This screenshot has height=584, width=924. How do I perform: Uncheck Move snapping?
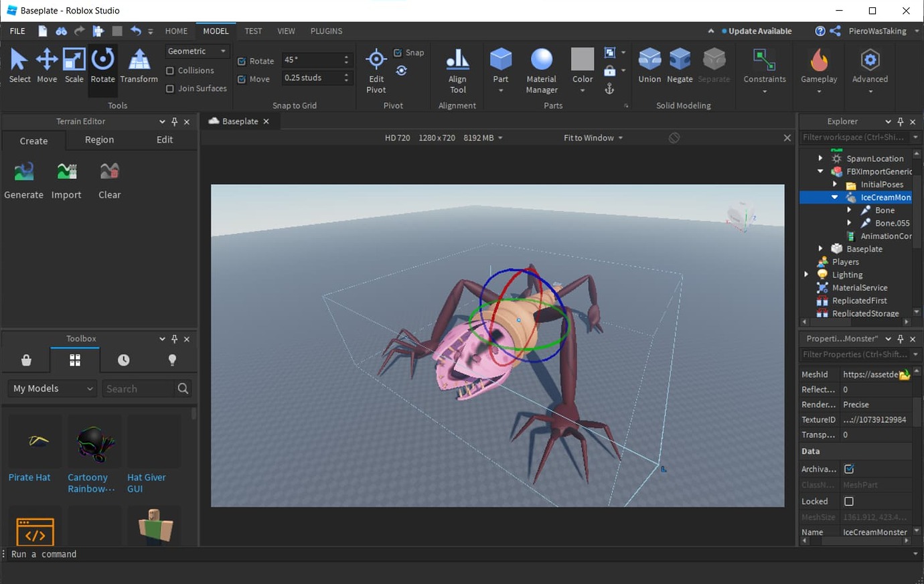point(242,79)
